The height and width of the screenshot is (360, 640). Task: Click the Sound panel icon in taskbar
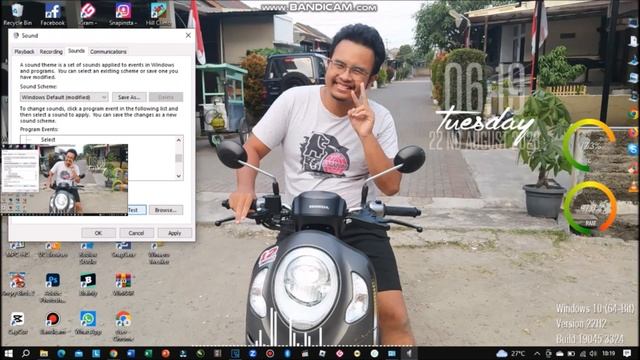click(409, 353)
